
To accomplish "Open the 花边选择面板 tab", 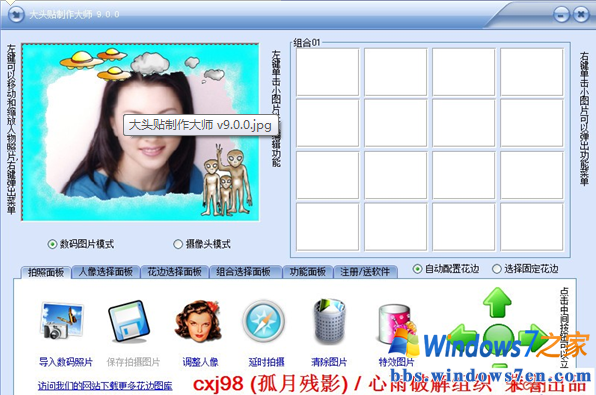I will coord(174,272).
